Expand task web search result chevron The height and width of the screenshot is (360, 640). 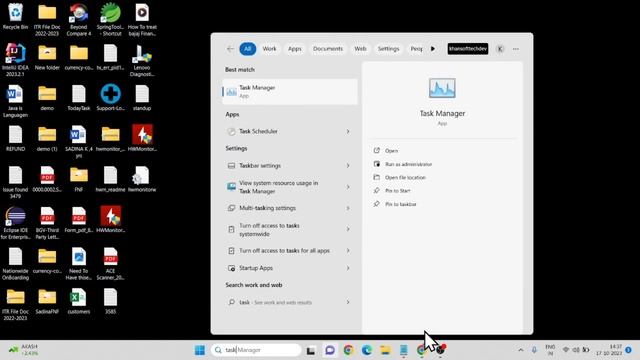pyautogui.click(x=348, y=302)
